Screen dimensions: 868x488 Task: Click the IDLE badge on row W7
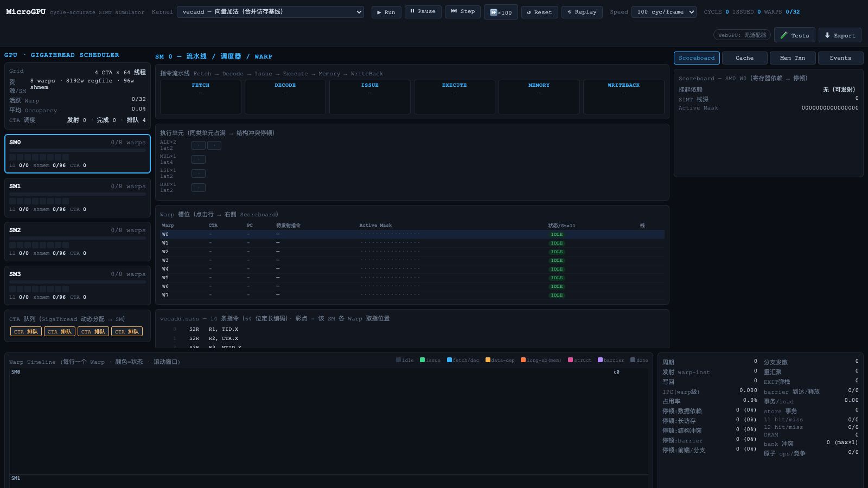557,296
